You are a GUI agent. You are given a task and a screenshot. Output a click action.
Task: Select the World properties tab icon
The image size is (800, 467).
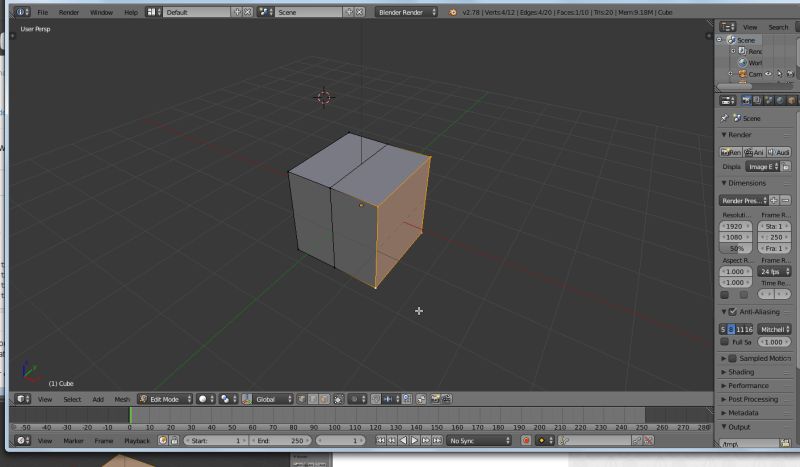click(x=780, y=100)
